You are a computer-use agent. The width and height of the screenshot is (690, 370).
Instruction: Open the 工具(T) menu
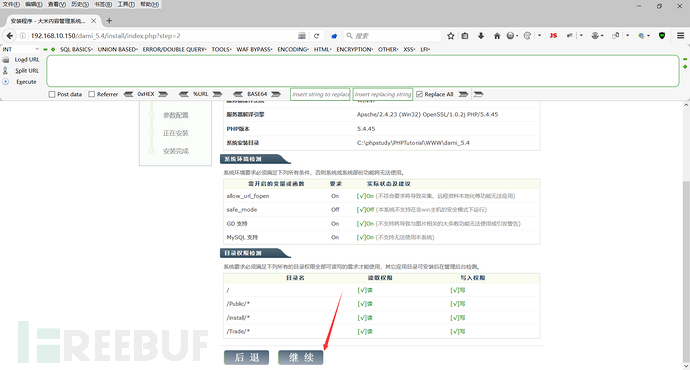pyautogui.click(x=126, y=4)
